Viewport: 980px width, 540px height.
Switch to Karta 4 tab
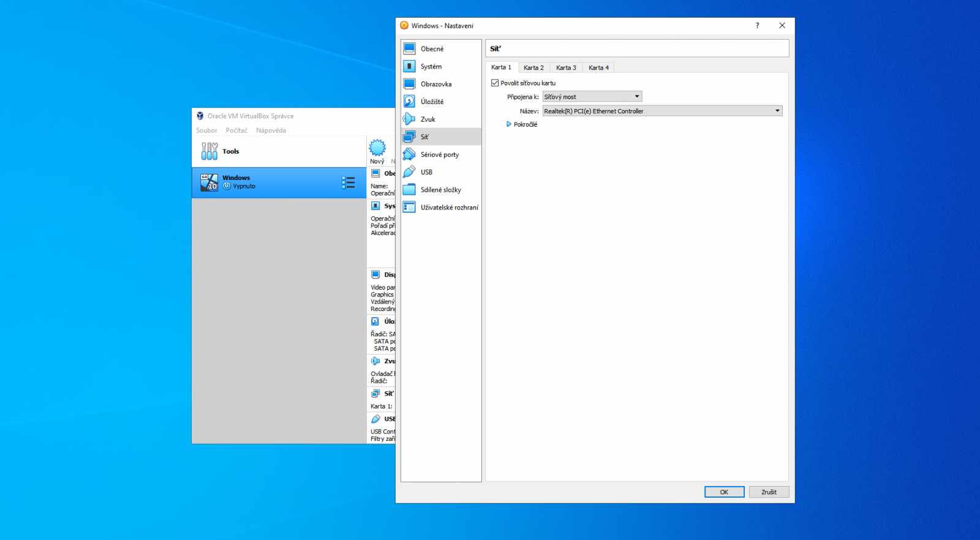tap(598, 68)
